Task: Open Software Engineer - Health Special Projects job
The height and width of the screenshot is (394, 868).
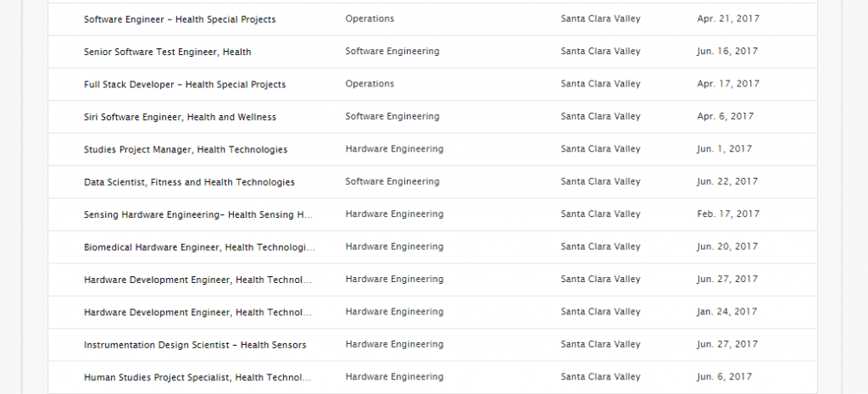Action: (180, 19)
